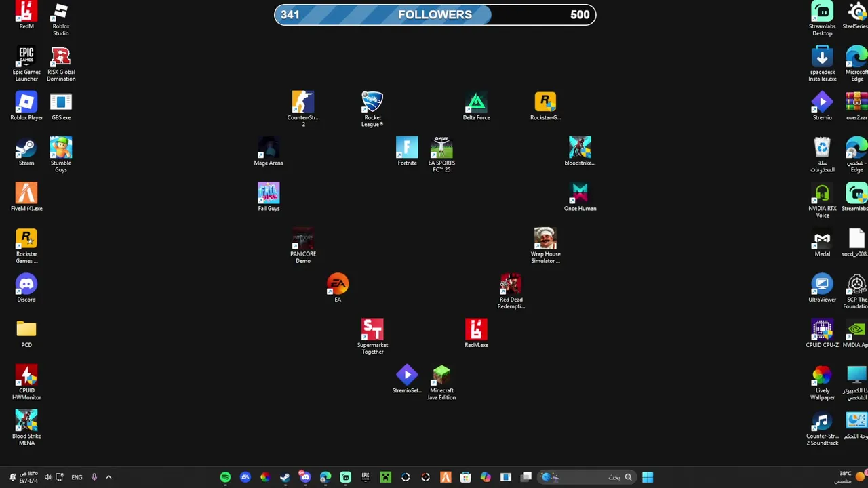Select the UltraViewer shortcut

coord(822,288)
